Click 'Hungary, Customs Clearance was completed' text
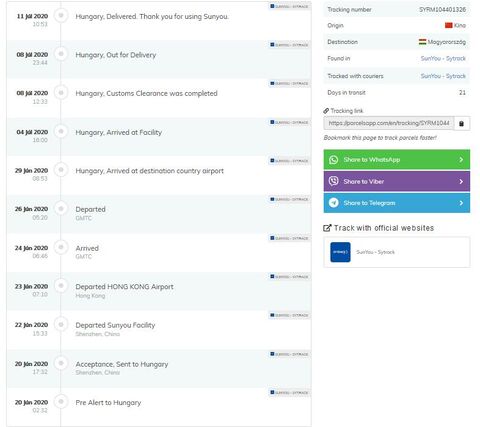480x427 pixels. coord(146,94)
